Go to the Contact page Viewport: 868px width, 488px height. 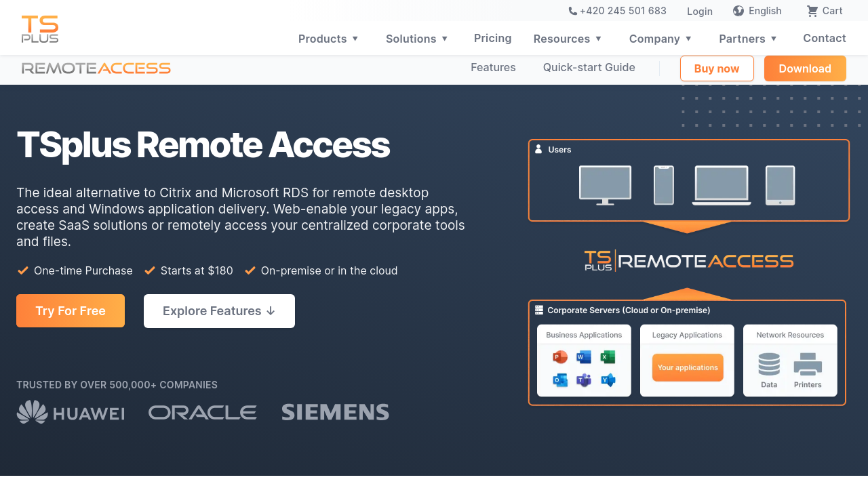point(825,38)
